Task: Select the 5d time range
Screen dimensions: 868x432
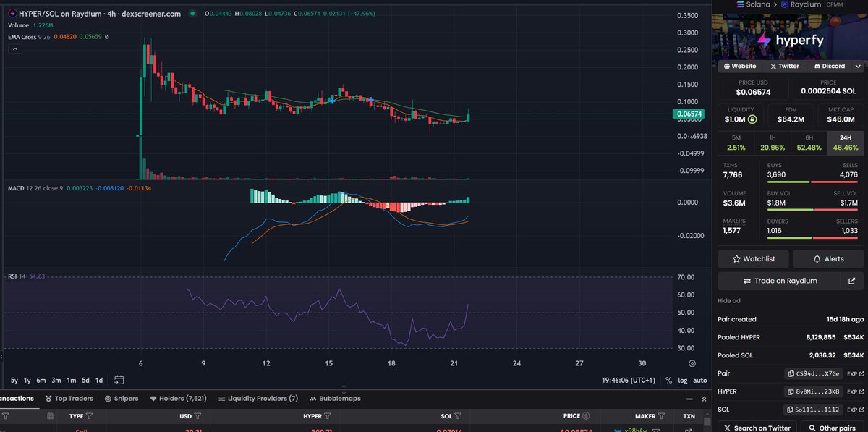Action: coord(86,380)
